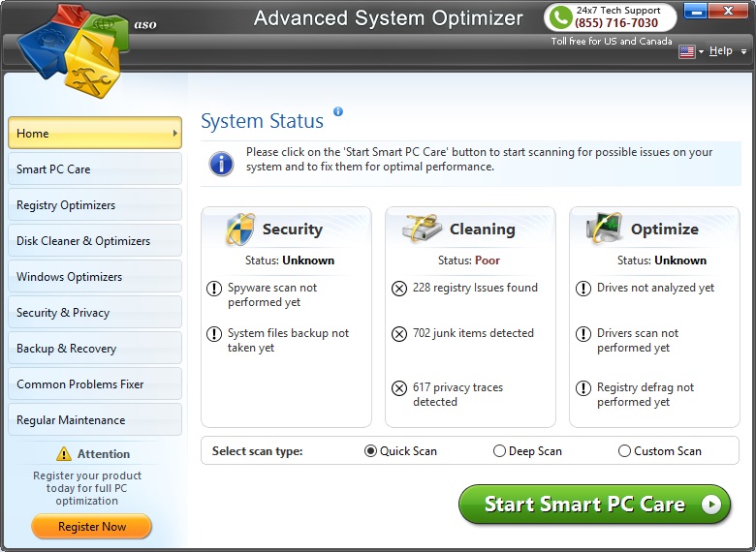The width and height of the screenshot is (756, 552).
Task: Open Security & Privacy section
Action: 95,312
